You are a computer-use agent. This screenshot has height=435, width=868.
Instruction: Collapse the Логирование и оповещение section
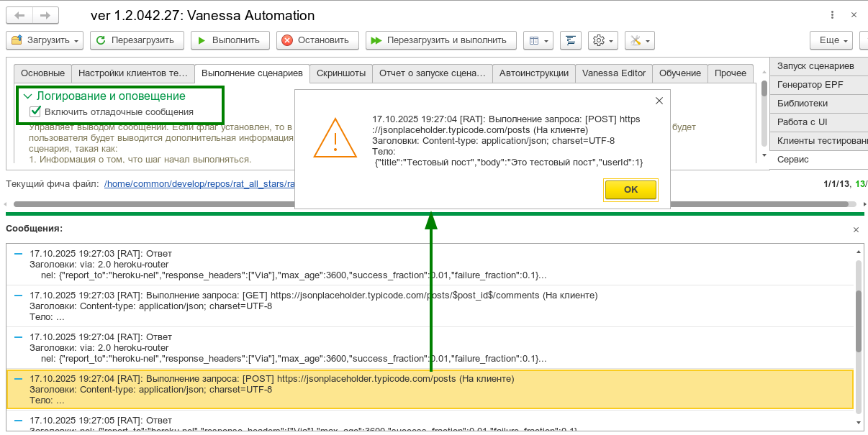pos(27,96)
